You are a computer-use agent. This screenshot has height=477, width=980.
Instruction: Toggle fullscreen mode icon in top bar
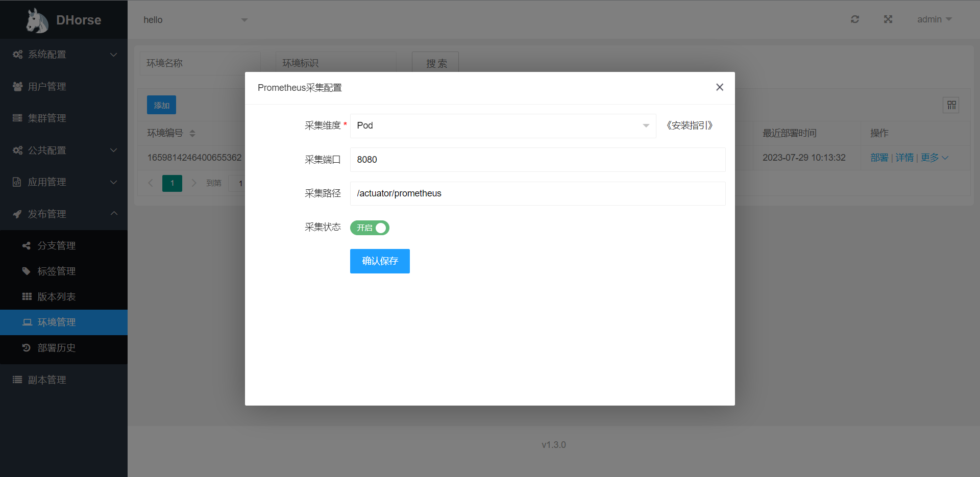[x=888, y=19]
